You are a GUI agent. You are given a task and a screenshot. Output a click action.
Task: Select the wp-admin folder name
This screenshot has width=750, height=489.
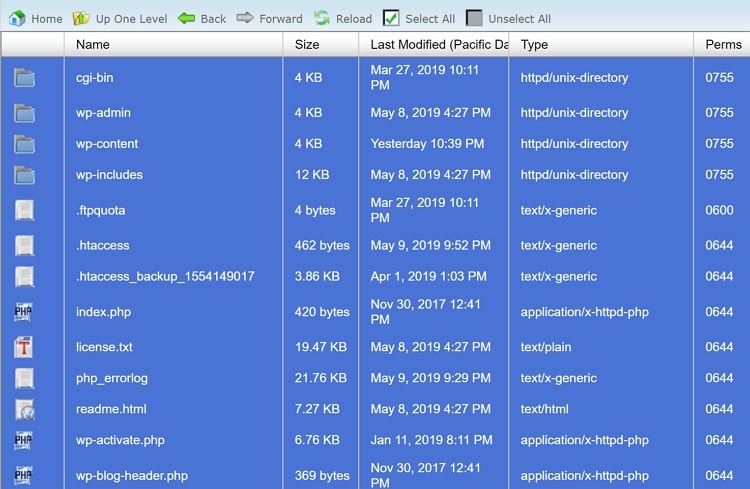click(103, 113)
